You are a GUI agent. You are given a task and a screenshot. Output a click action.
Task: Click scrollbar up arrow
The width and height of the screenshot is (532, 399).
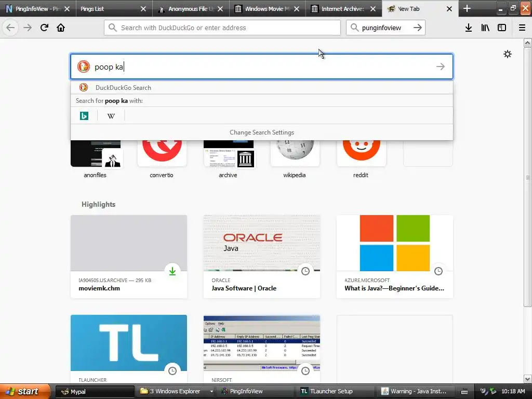coord(528,43)
